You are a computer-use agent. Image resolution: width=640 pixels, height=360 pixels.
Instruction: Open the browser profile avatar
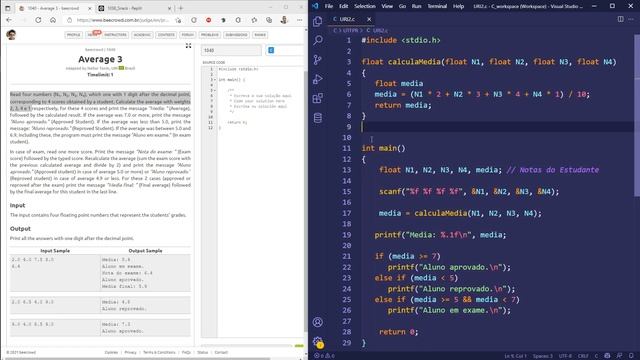pyautogui.click(x=284, y=20)
